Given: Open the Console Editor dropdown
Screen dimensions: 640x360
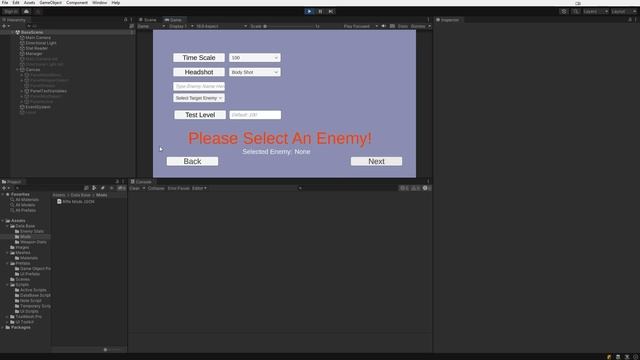Looking at the screenshot, I should (x=199, y=188).
